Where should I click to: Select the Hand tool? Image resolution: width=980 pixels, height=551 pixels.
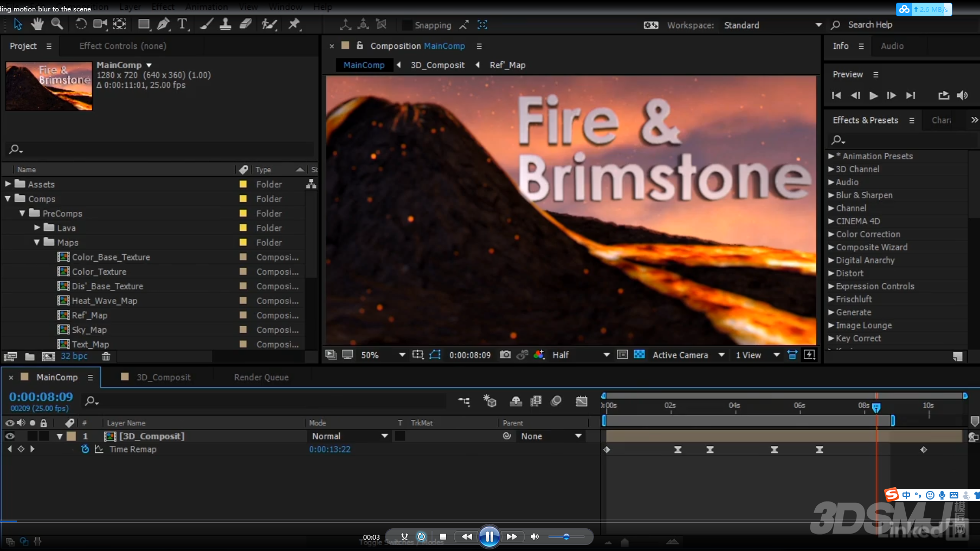(x=37, y=24)
